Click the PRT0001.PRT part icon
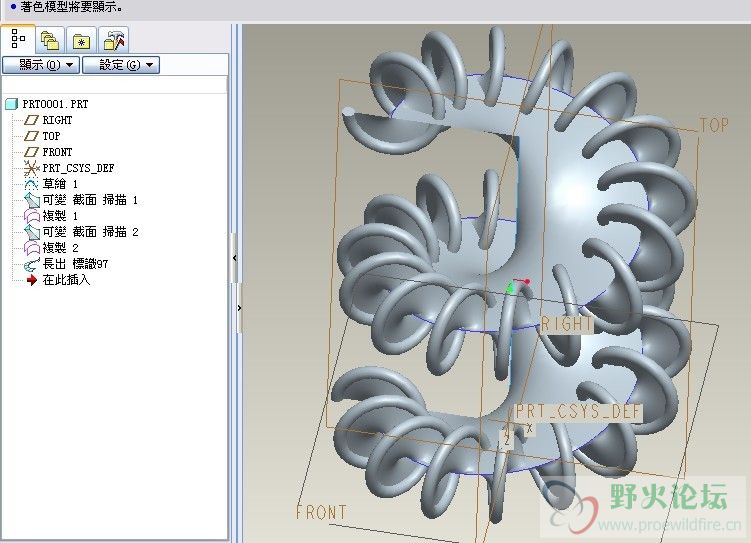The height and width of the screenshot is (543, 751). point(11,104)
